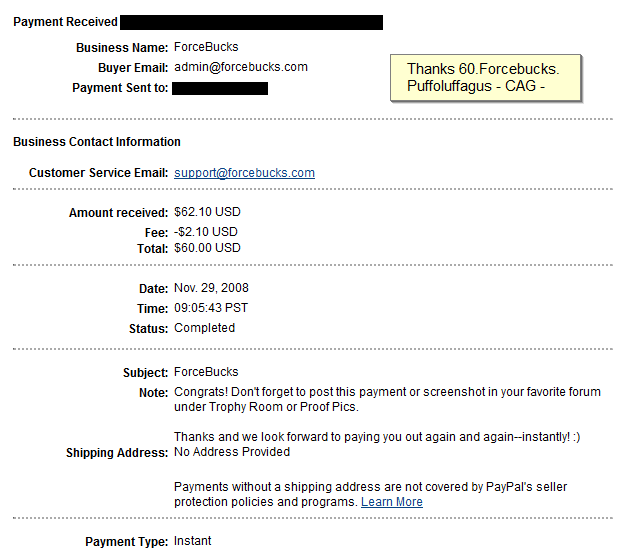Screen dimensions: 629x559
Task: Click the redacted bar beside Payment Received
Action: (x=252, y=22)
